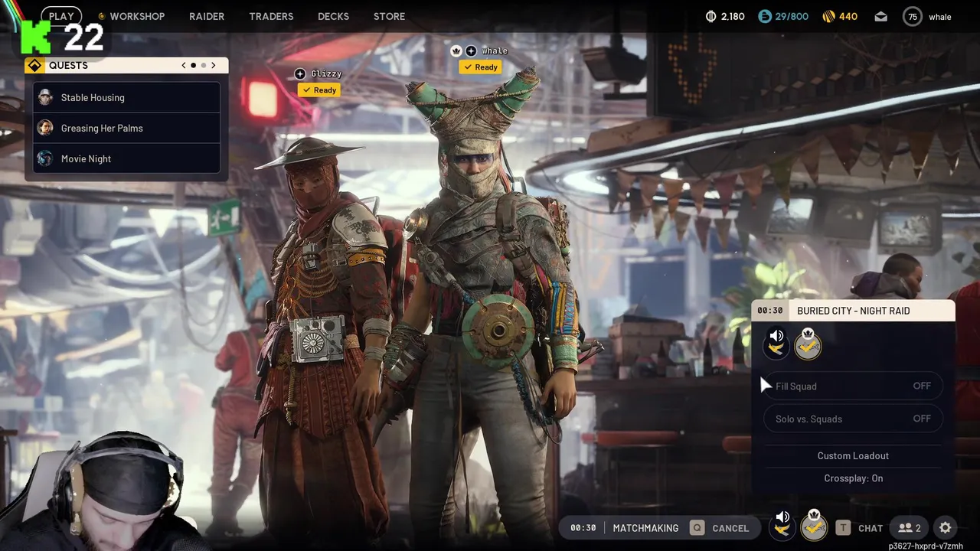
Task: Open the STORE tab
Action: pyautogui.click(x=389, y=16)
